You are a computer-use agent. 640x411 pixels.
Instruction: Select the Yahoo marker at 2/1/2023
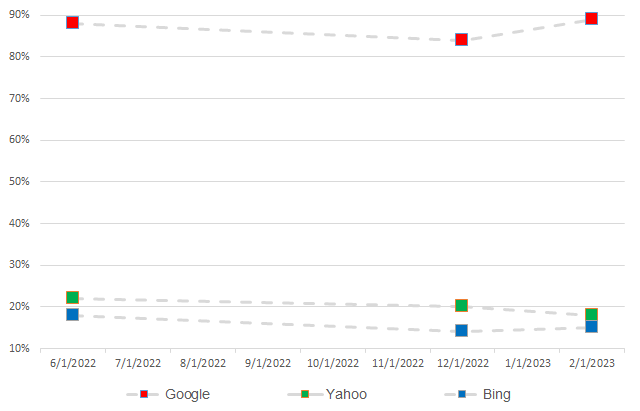point(591,314)
